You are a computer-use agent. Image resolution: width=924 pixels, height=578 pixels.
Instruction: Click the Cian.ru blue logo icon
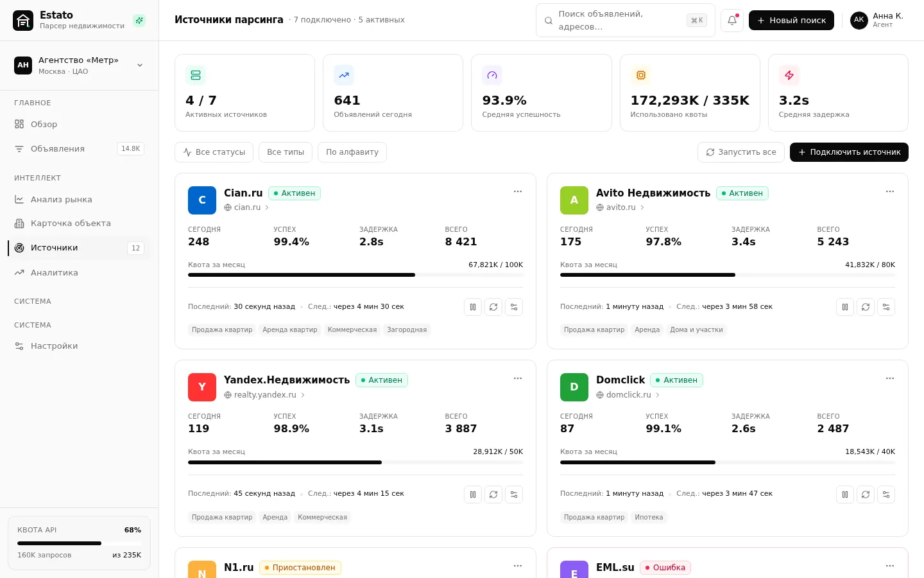[x=202, y=200]
